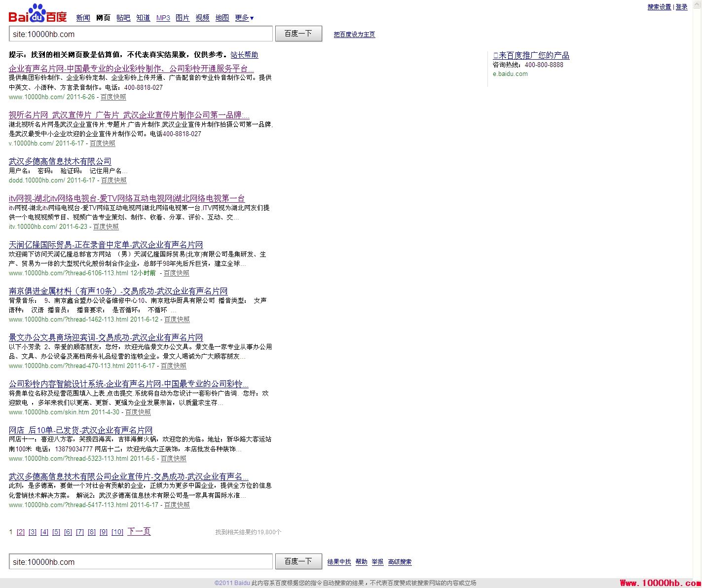The image size is (702, 588).
Task: Switch to the MP3 search tab
Action: tap(163, 18)
